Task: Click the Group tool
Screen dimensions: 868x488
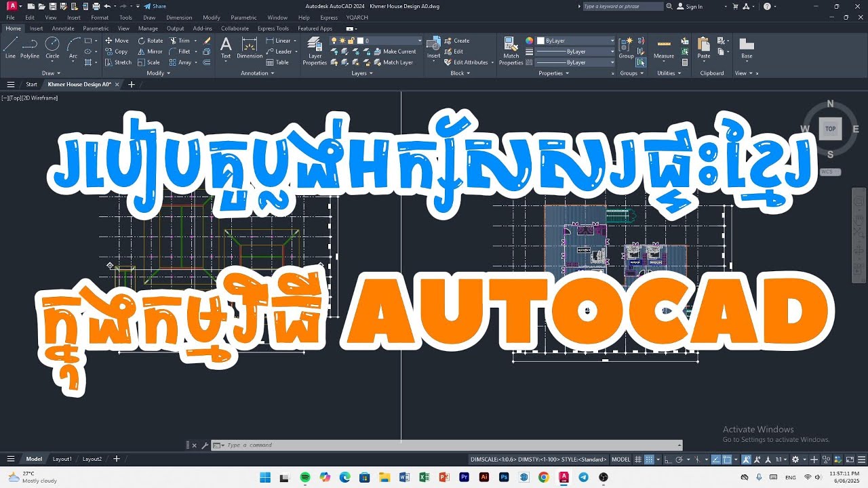Action: 626,47
